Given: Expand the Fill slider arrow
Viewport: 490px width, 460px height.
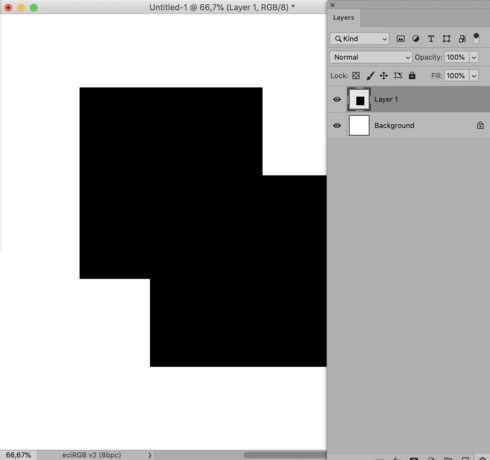Looking at the screenshot, I should (474, 76).
